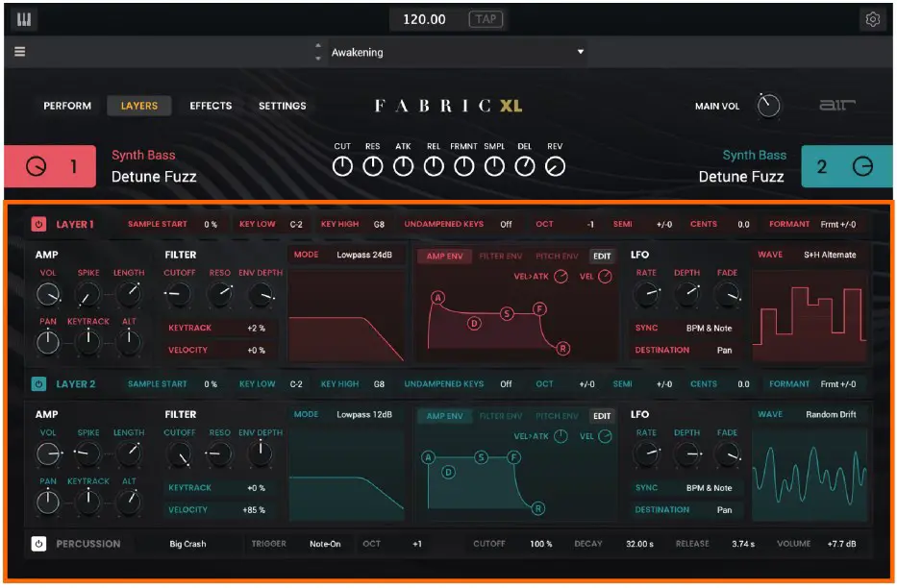Toggle LAYER 1 power button
Screen dimensions: 897x588
[38, 225]
